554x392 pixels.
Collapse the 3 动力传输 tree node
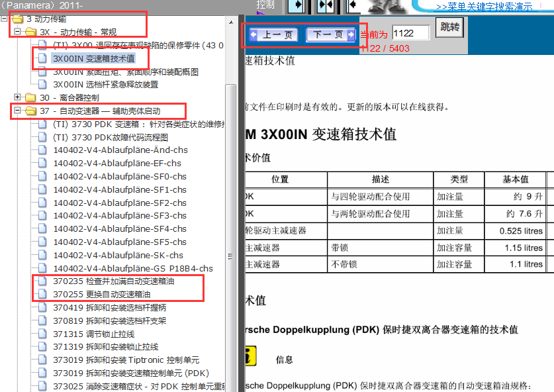tap(4, 19)
